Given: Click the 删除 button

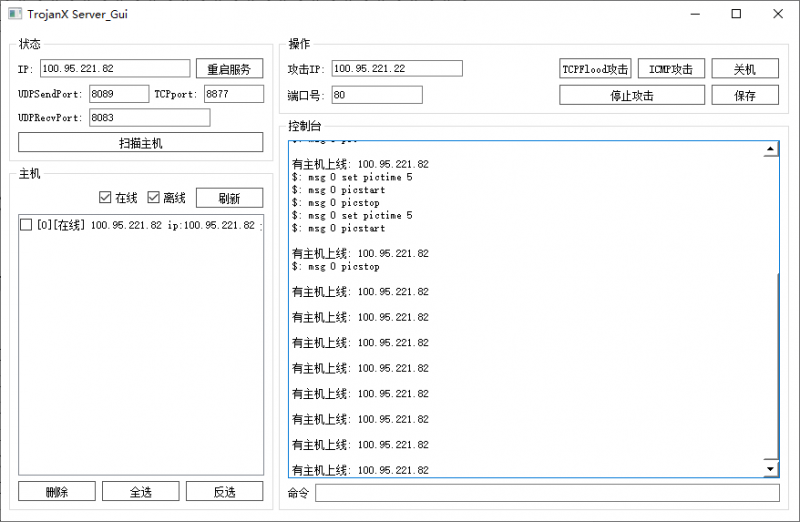Looking at the screenshot, I should (57, 491).
